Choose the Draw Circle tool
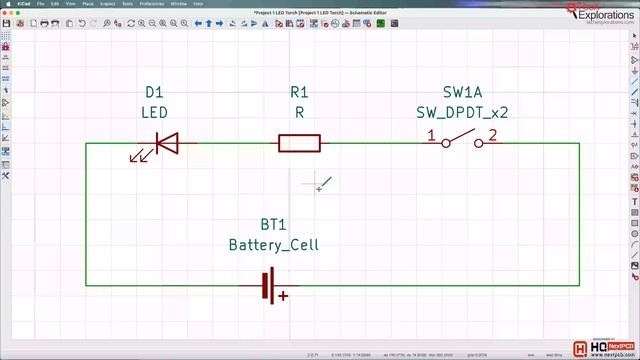 (635, 234)
